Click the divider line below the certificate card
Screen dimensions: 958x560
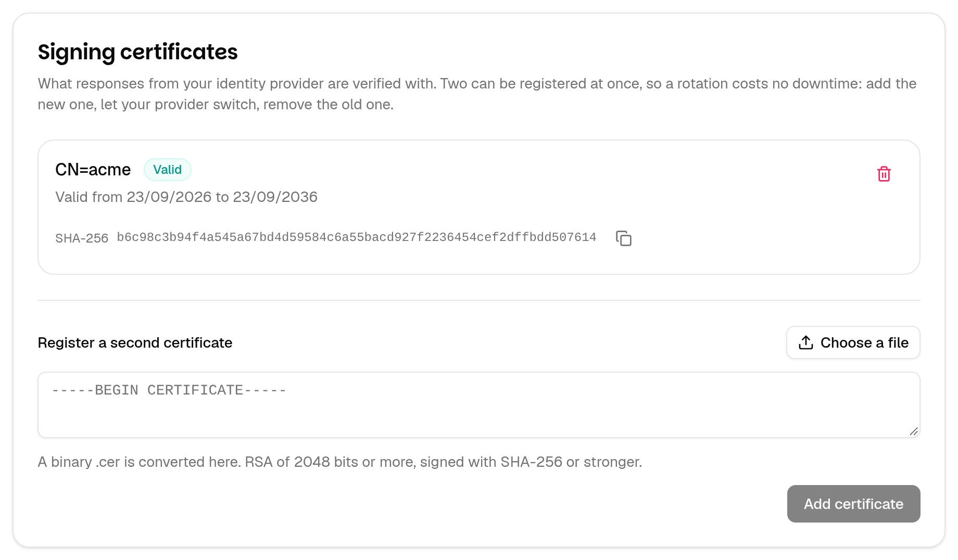[478, 300]
